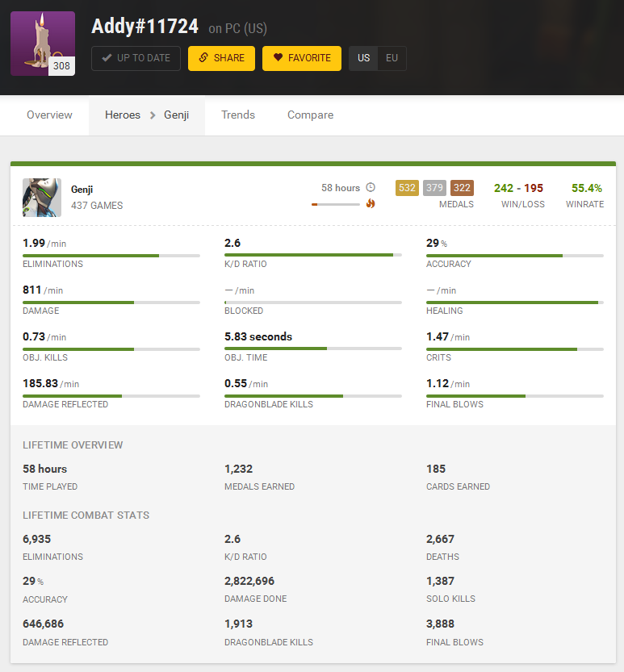The width and height of the screenshot is (624, 672).
Task: Click the Accuracy progress bar
Action: click(515, 256)
